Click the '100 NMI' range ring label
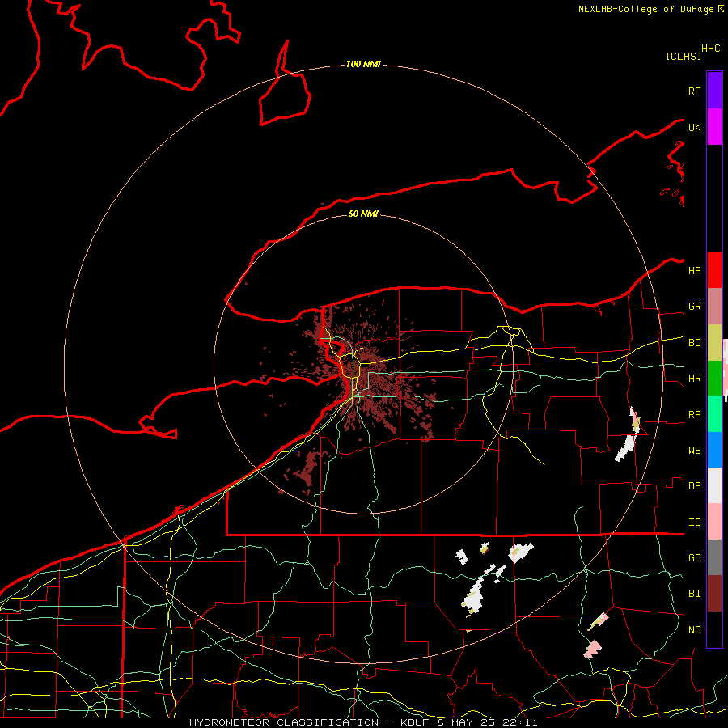728x728 pixels. [363, 64]
